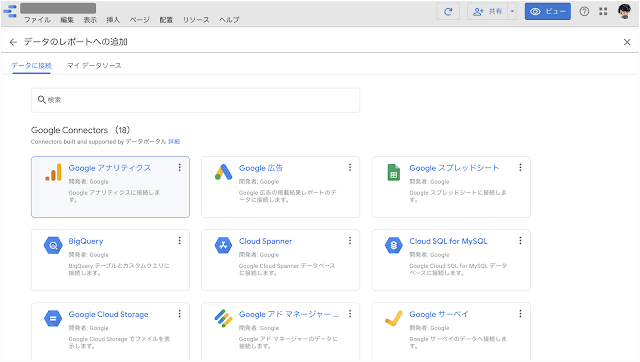Go back with the left arrow icon

pyautogui.click(x=13, y=42)
